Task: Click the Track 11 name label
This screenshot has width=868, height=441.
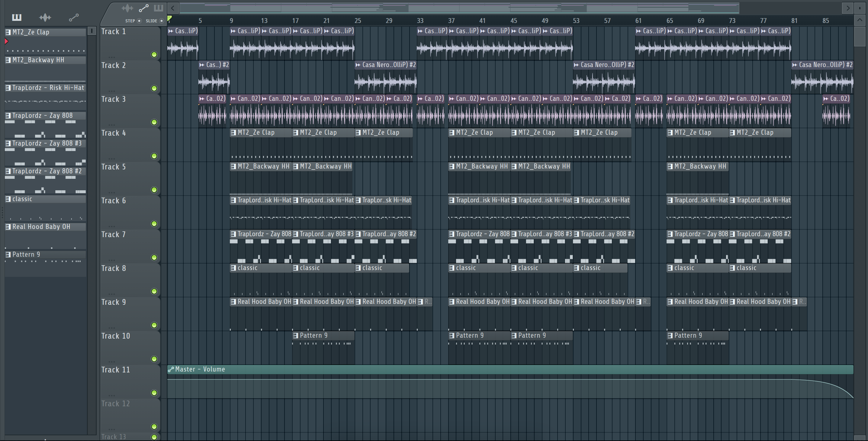Action: 116,370
